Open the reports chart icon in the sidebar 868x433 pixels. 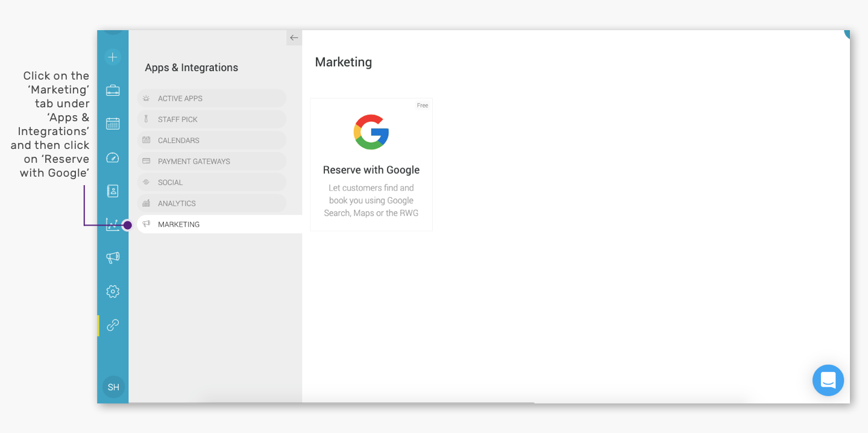[x=112, y=224]
